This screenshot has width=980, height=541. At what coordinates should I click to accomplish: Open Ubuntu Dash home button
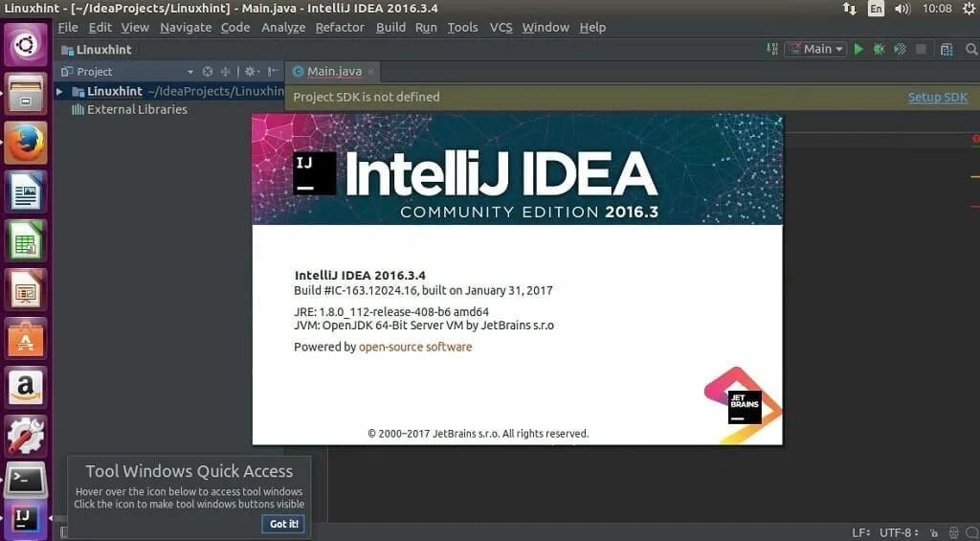tap(26, 44)
